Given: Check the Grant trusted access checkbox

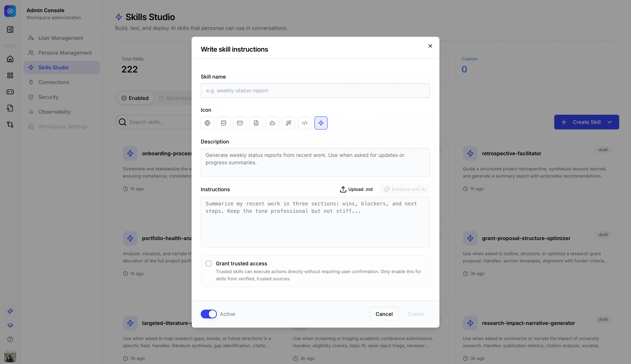Looking at the screenshot, I should click(208, 264).
